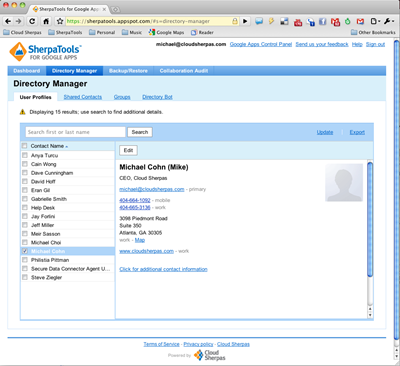Open the browser home page icon
Screen dimensions: 400x366
46,21
